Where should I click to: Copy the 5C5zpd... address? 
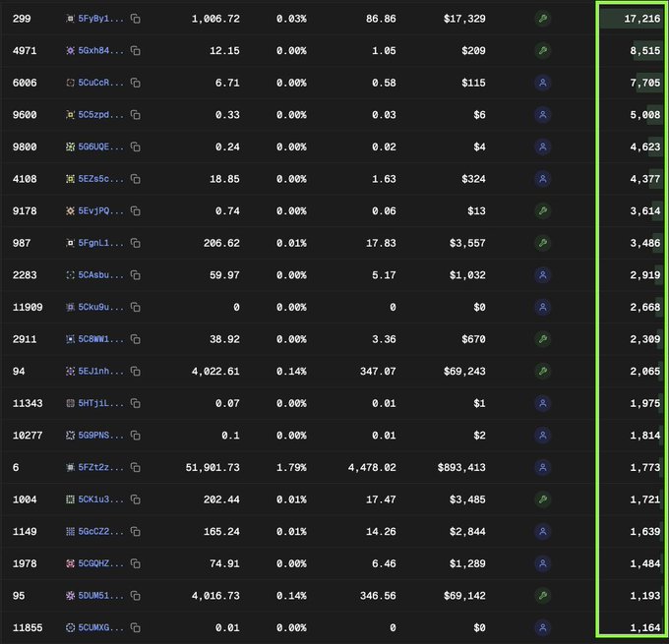[135, 115]
